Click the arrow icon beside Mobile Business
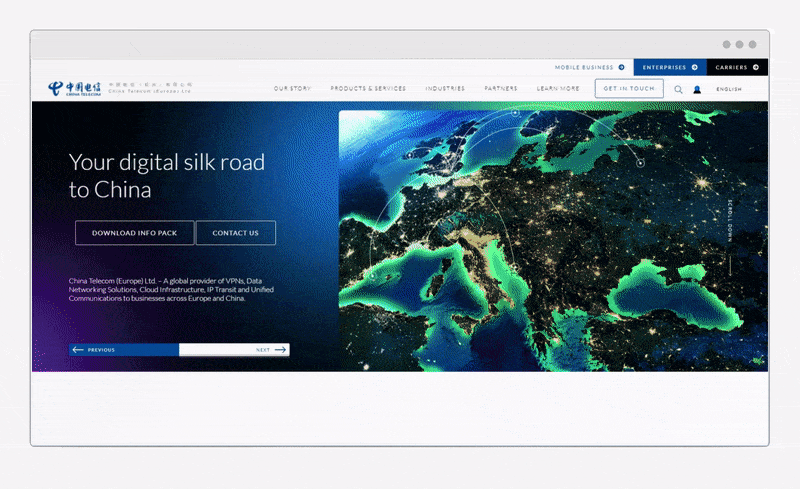The image size is (800, 489). tap(622, 68)
